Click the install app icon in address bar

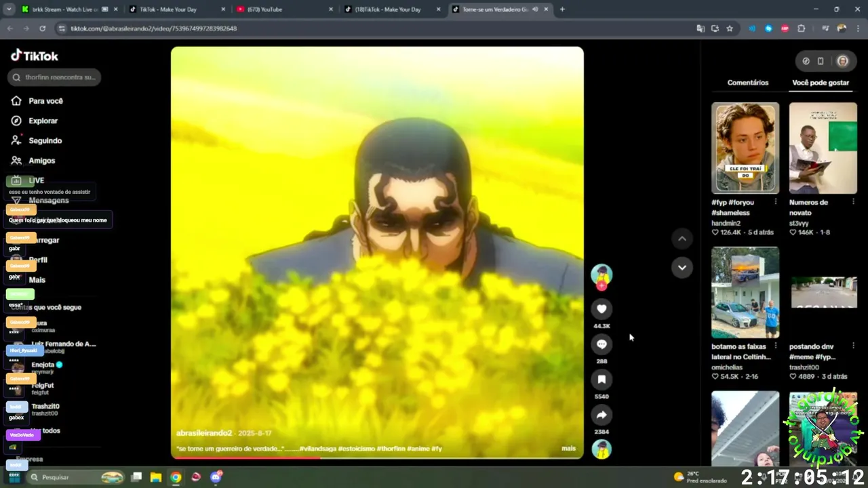715,28
